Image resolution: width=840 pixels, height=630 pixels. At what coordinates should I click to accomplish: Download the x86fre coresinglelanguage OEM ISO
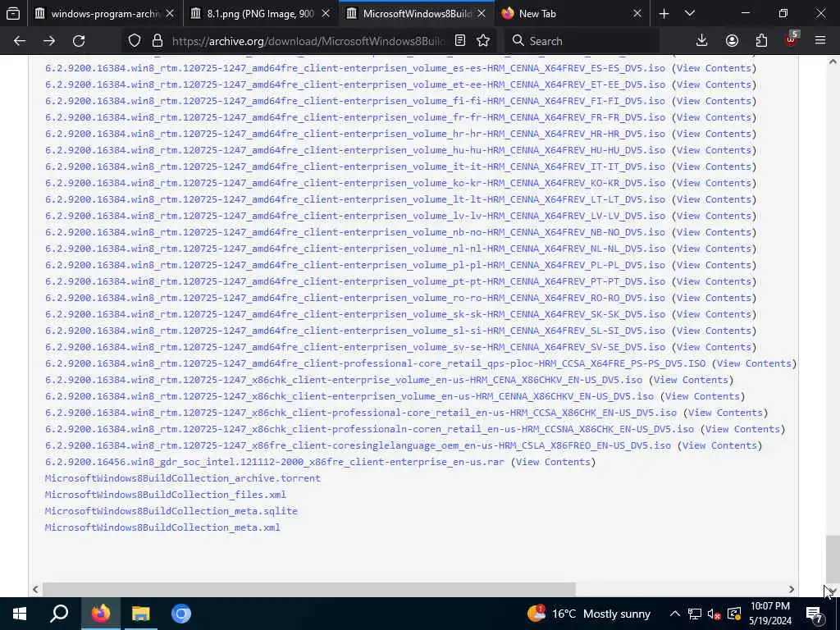coord(358,445)
